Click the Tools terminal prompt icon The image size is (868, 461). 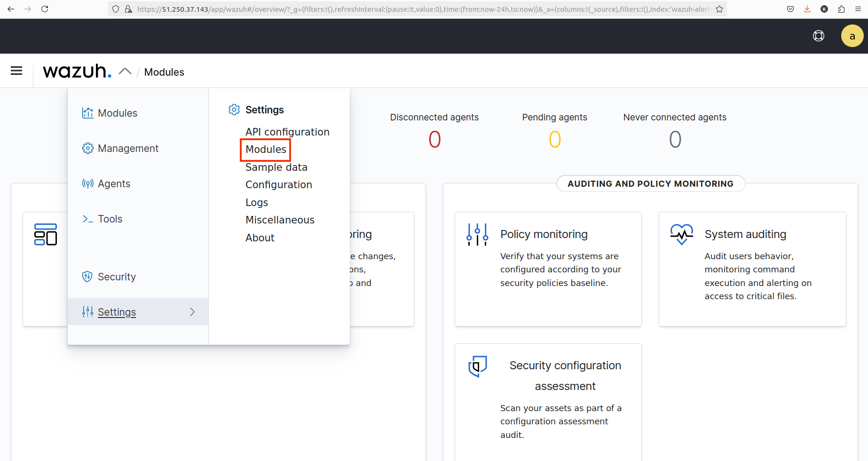coord(87,219)
